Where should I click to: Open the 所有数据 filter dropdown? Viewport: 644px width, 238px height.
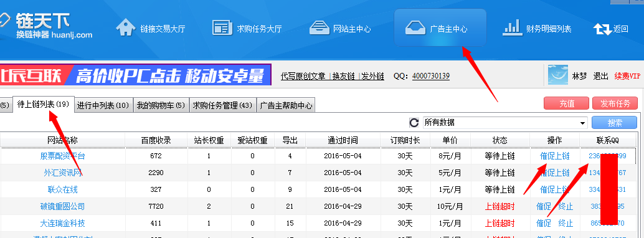[506, 123]
